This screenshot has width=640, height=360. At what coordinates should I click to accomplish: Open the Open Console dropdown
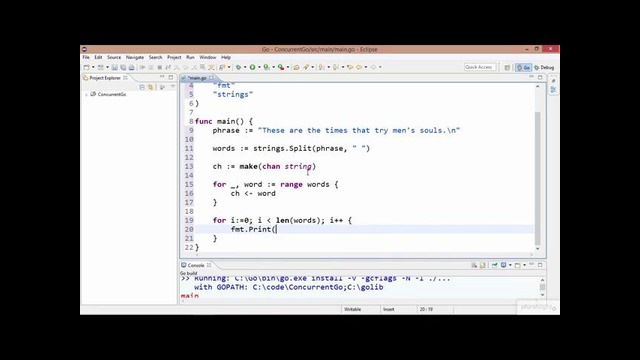pyautogui.click(x=524, y=265)
